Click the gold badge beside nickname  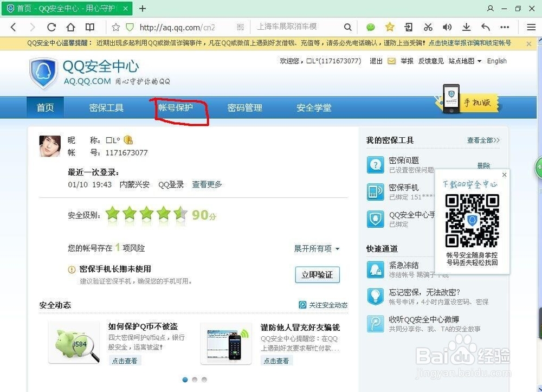[x=128, y=140]
